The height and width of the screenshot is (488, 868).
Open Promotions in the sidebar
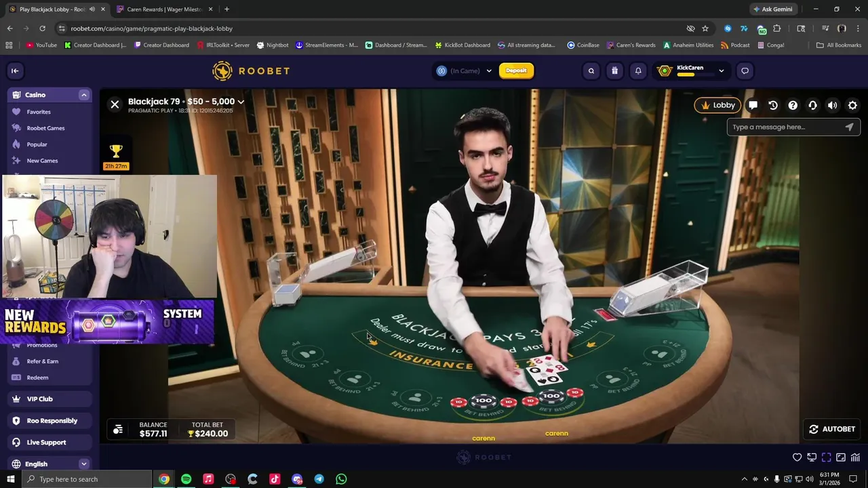pos(42,345)
